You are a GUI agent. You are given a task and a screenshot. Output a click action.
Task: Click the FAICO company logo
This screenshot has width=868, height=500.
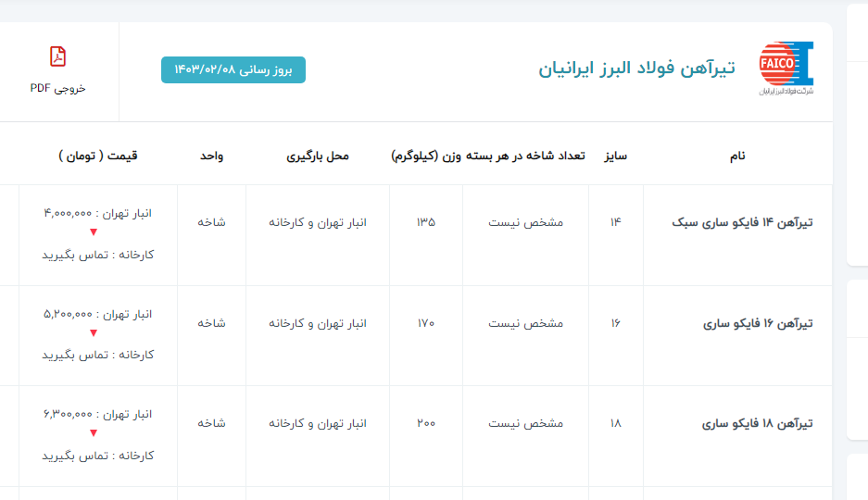tap(786, 69)
